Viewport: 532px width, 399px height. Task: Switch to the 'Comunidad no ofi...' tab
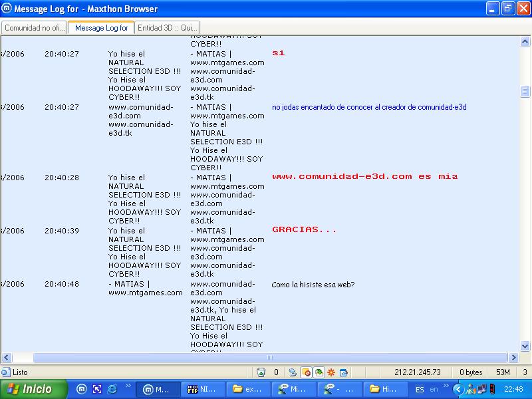(35, 28)
